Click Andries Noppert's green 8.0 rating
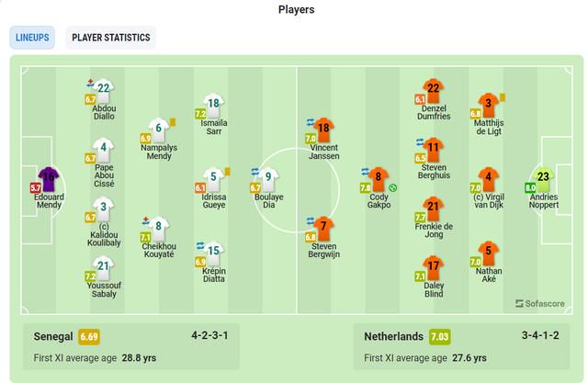Viewport: 588px width, 383px height. [530, 187]
